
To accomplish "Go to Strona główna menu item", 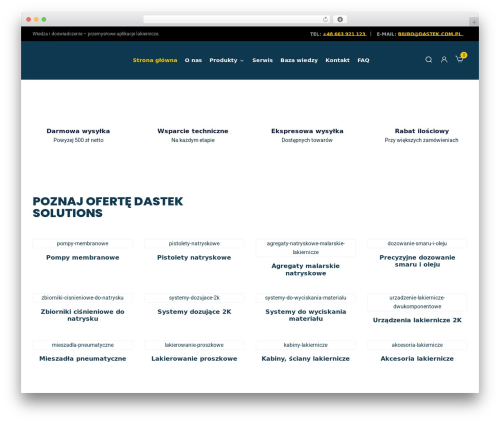I will tap(155, 60).
